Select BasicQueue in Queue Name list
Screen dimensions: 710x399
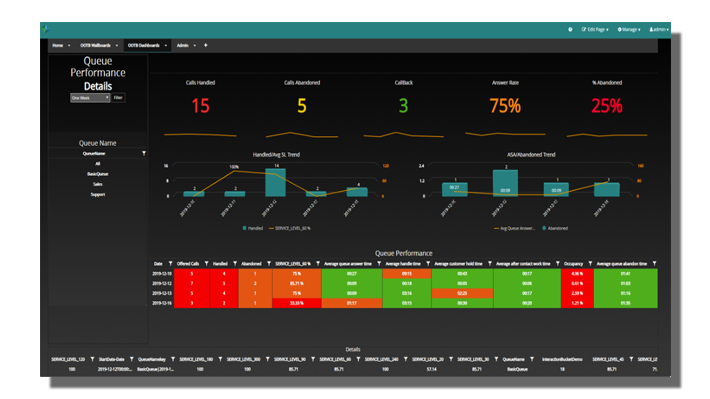[98, 174]
